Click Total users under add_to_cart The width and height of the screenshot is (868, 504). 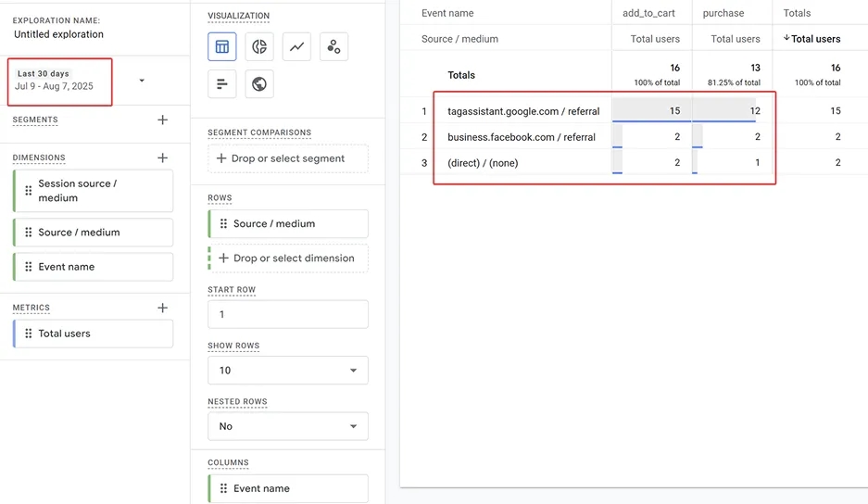[655, 39]
